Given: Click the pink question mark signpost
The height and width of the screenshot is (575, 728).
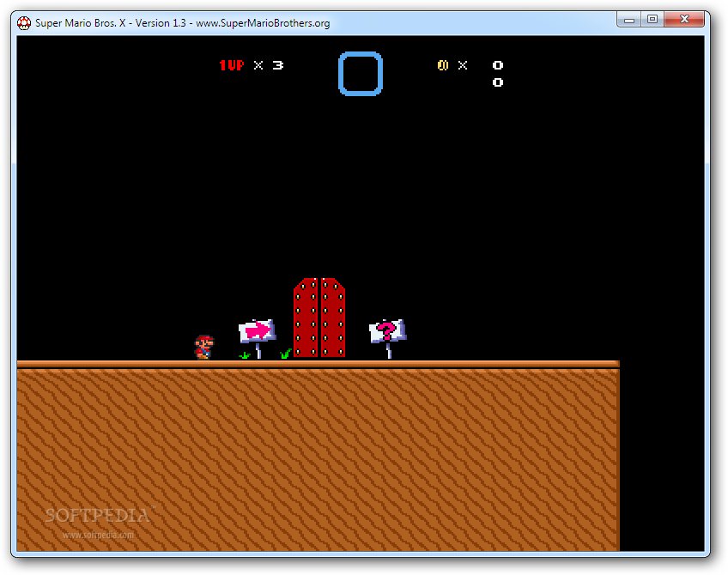Looking at the screenshot, I should coord(388,338).
